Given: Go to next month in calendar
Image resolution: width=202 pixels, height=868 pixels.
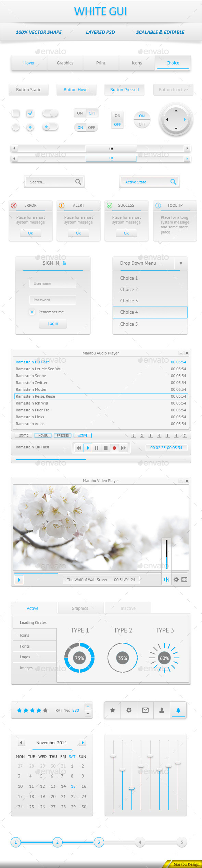Looking at the screenshot, I should click(x=82, y=743).
